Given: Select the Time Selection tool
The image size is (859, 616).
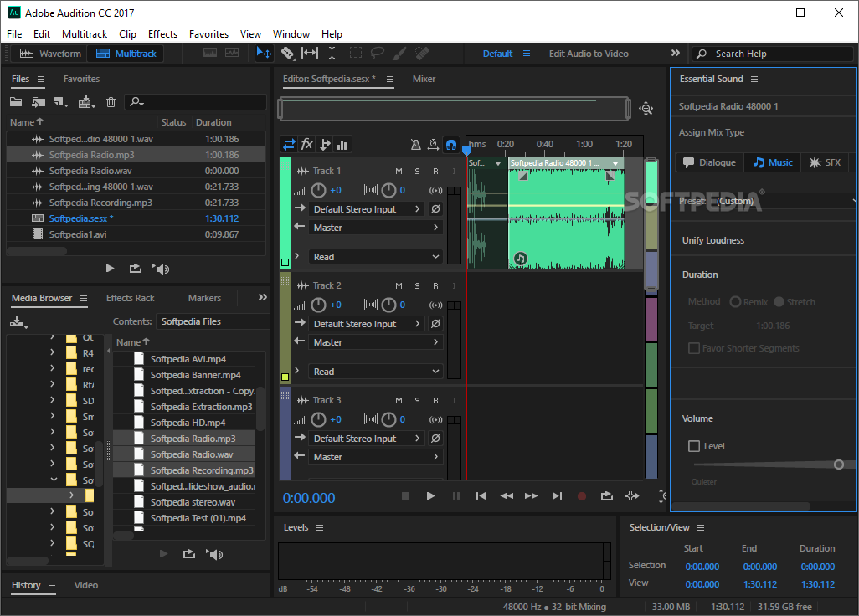Looking at the screenshot, I should (x=332, y=54).
